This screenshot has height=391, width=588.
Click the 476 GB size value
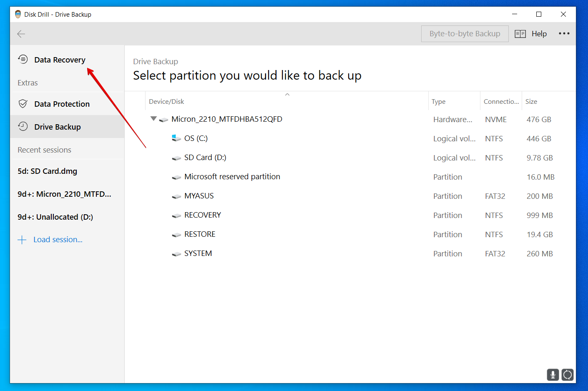point(539,120)
